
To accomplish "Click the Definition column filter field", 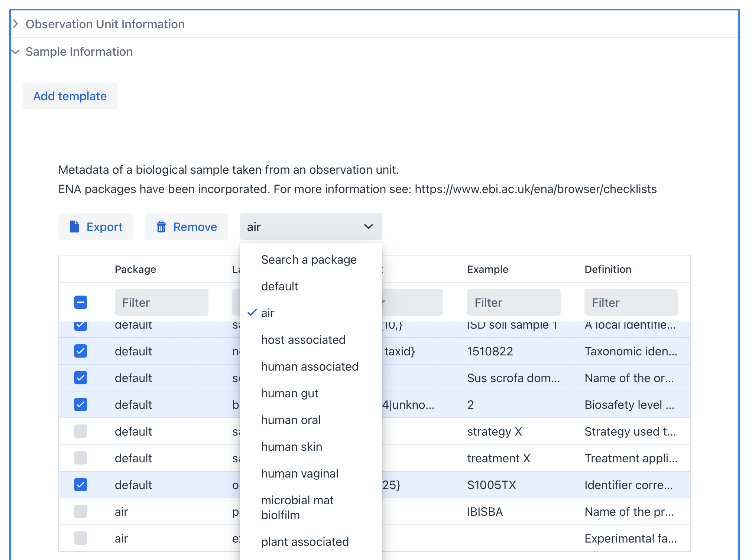I will pos(631,302).
